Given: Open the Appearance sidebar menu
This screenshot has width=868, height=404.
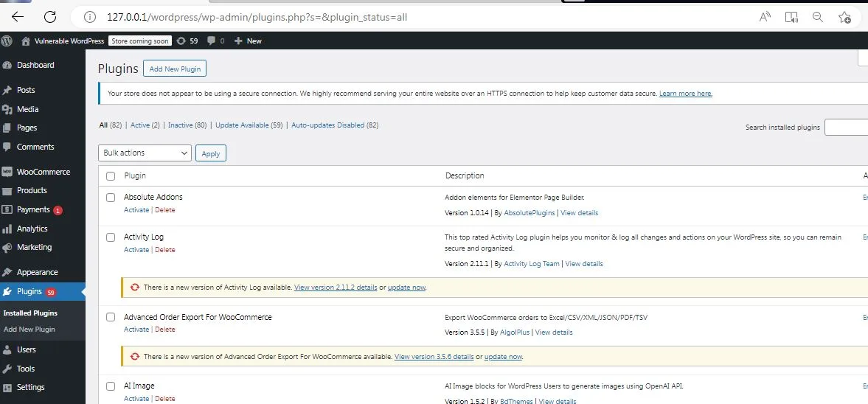Looking at the screenshot, I should pos(37,272).
